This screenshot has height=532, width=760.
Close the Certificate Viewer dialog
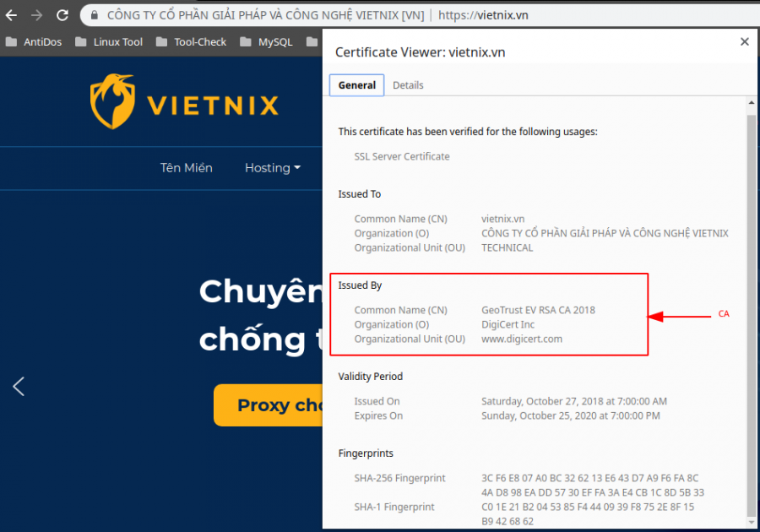(744, 41)
